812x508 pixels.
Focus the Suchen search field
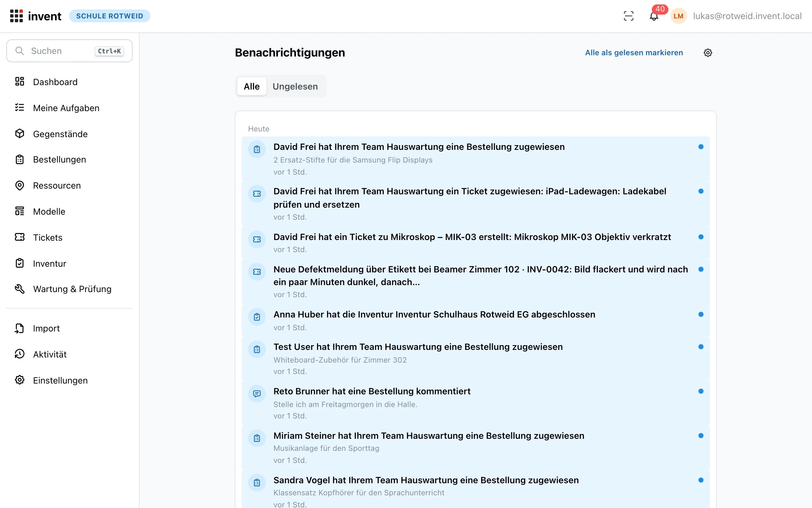click(x=69, y=51)
